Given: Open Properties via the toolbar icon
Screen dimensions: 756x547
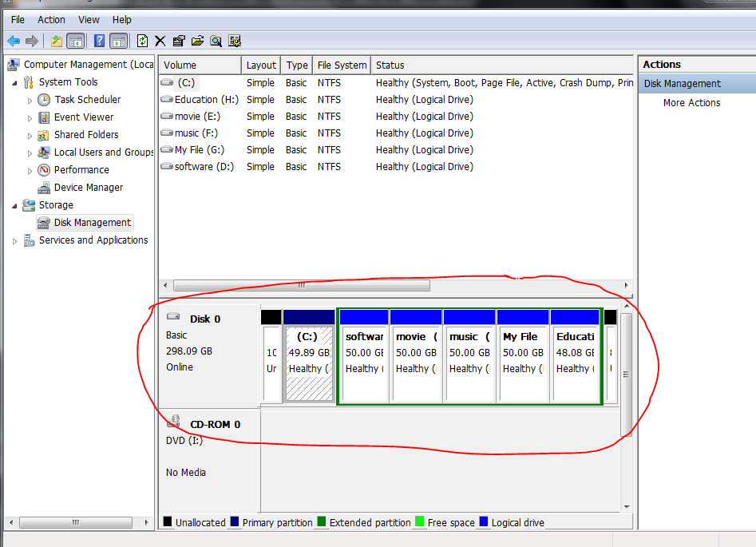Looking at the screenshot, I should point(179,41).
